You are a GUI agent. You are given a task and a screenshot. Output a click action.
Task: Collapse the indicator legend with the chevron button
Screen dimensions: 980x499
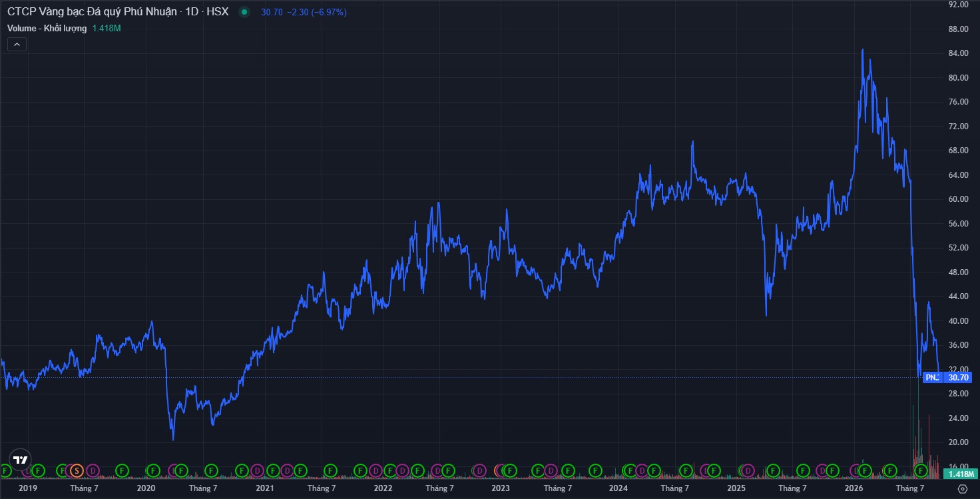(17, 45)
